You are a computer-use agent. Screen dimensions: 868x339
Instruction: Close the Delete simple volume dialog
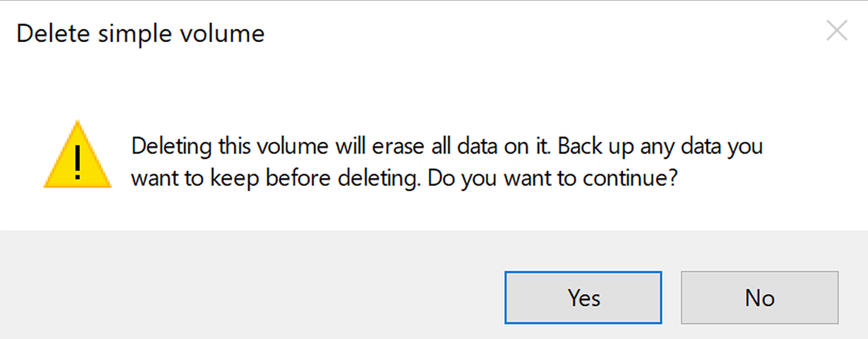(x=837, y=31)
